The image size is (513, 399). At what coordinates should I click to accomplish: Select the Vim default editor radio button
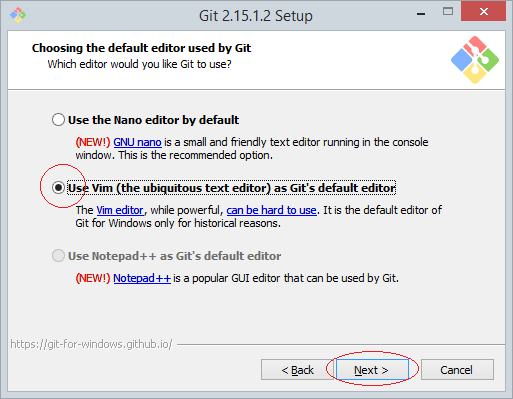coord(58,188)
